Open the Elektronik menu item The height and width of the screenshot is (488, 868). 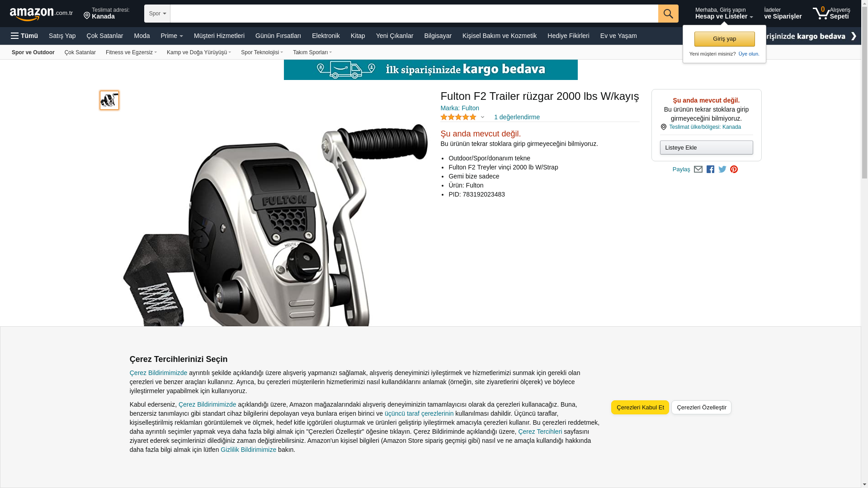coord(325,36)
